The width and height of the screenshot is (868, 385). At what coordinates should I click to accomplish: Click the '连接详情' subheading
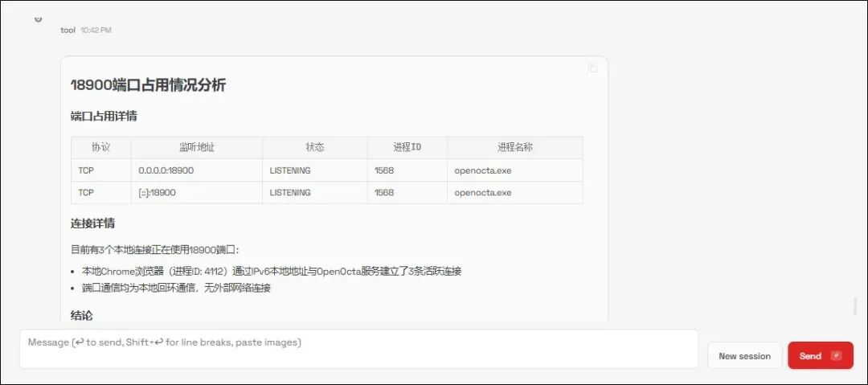[93, 223]
